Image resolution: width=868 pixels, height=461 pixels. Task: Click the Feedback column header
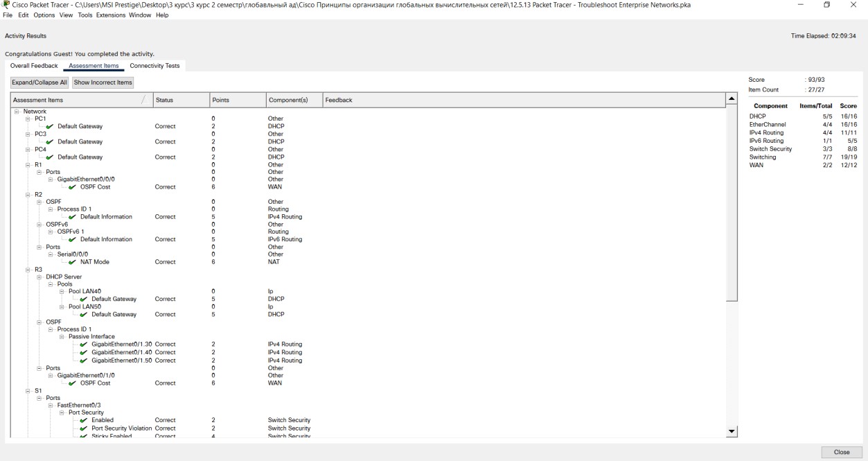(522, 101)
